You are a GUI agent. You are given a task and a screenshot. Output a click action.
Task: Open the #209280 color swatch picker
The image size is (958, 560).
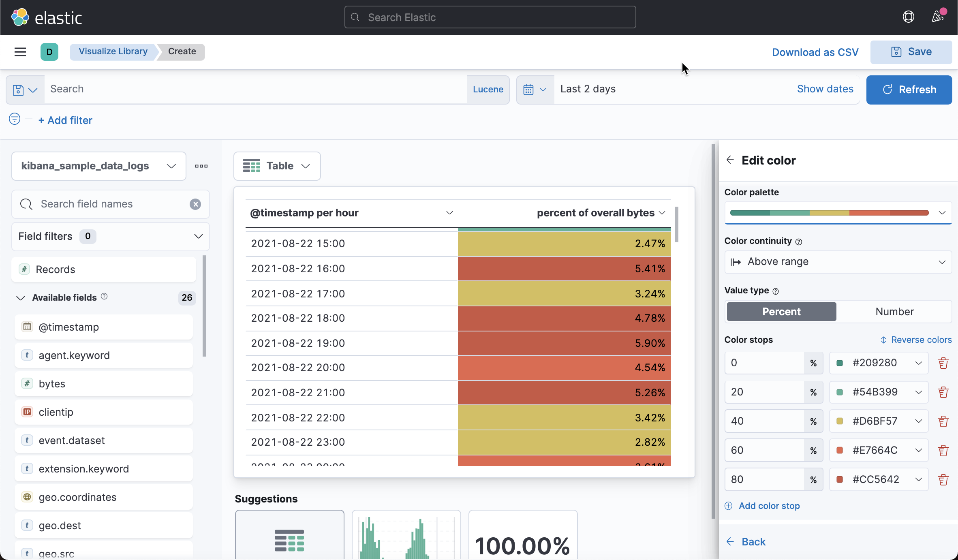tap(878, 363)
